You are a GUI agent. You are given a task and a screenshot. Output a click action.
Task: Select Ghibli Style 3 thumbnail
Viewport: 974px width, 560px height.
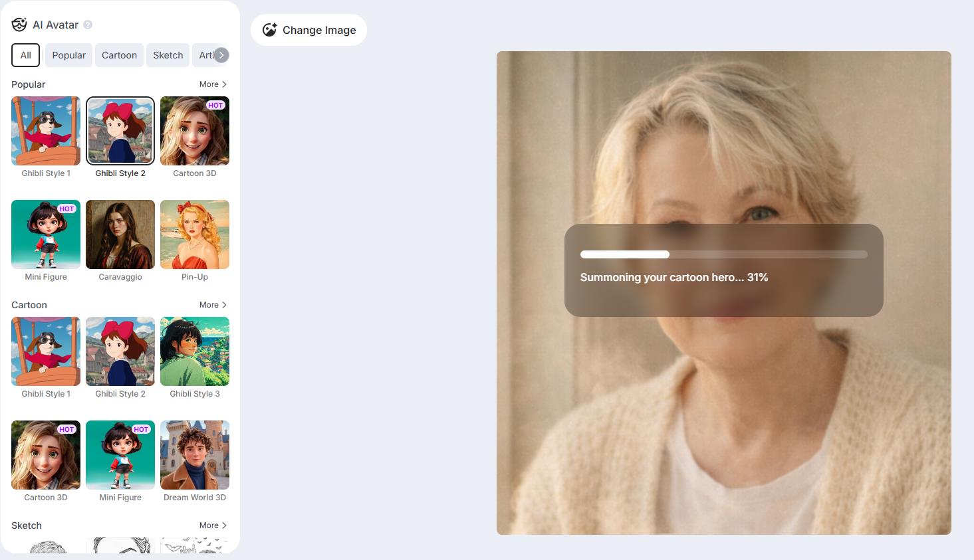(195, 351)
